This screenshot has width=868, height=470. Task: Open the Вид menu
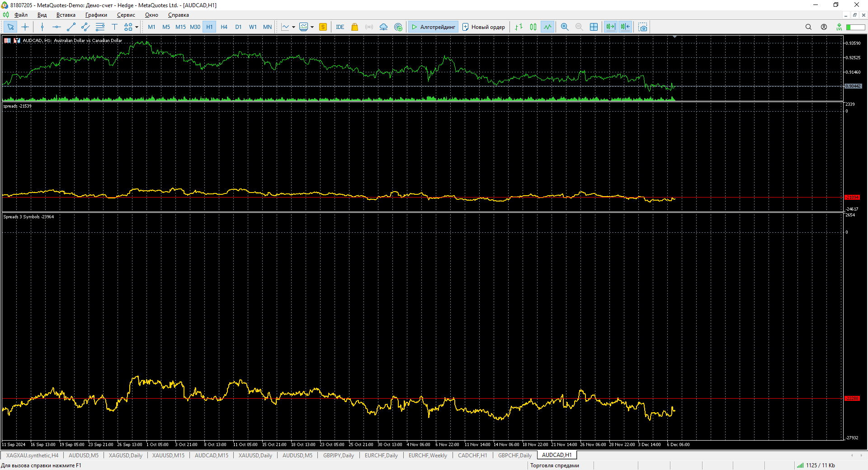click(42, 15)
